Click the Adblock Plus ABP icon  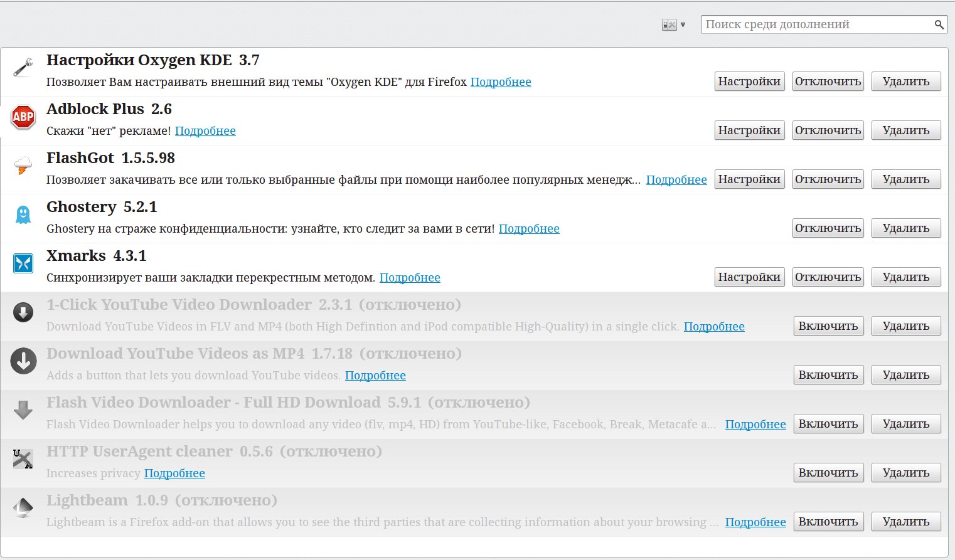pyautogui.click(x=23, y=117)
